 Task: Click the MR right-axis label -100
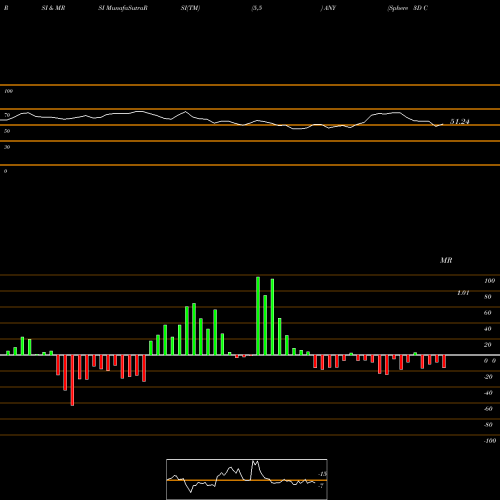click(490, 441)
